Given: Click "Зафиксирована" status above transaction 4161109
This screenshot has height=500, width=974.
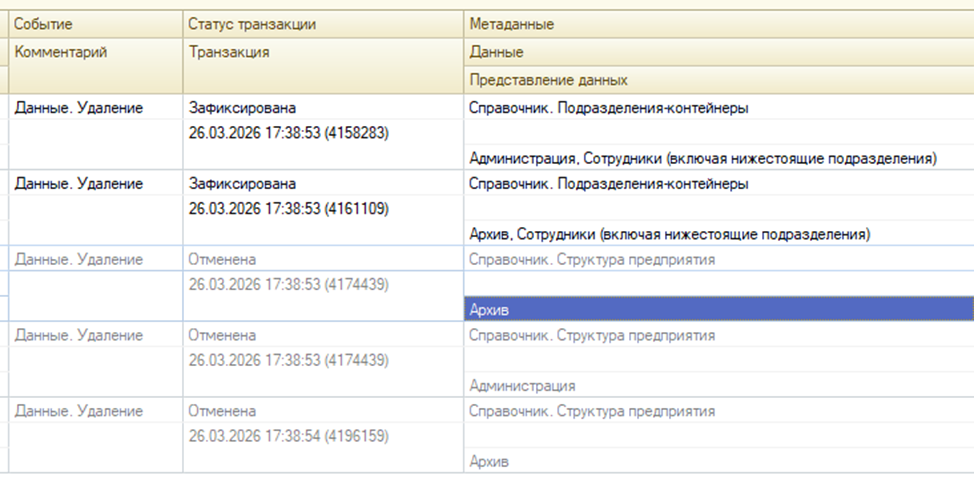Looking at the screenshot, I should [242, 184].
